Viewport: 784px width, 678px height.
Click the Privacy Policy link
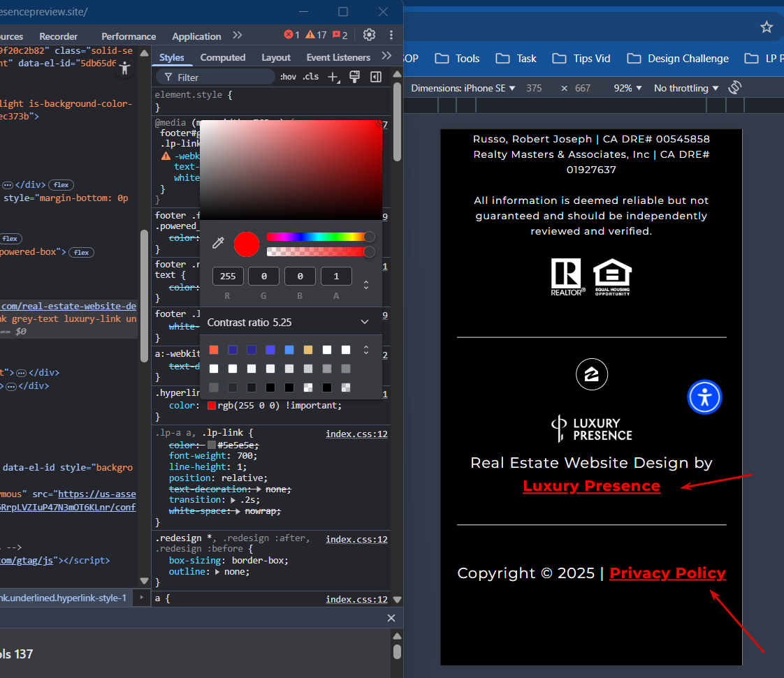pos(667,573)
